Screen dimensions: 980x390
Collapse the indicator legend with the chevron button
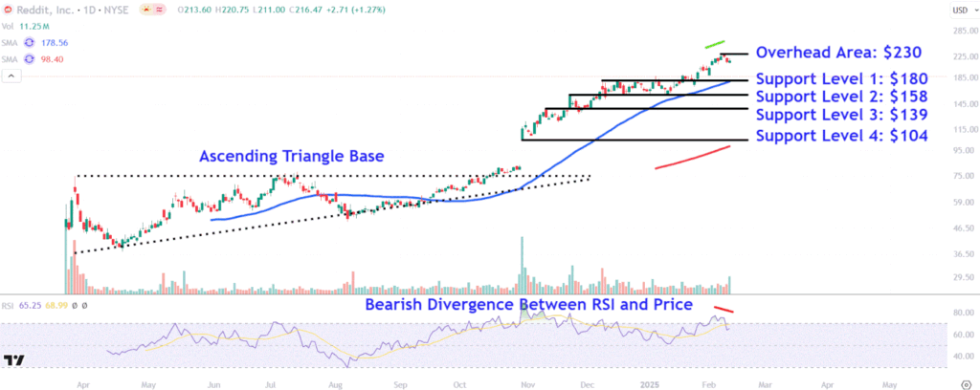click(x=11, y=75)
